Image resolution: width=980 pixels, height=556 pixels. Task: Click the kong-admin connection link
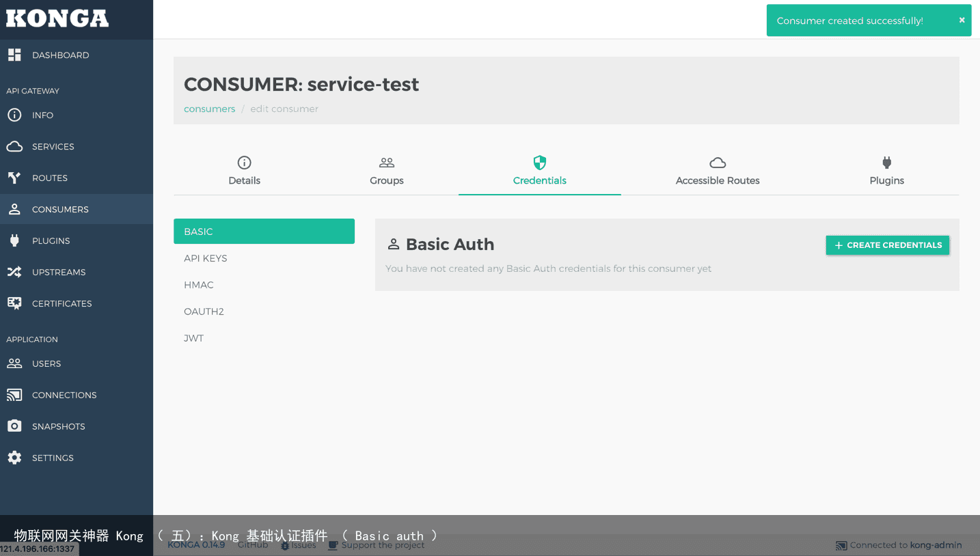[936, 545]
